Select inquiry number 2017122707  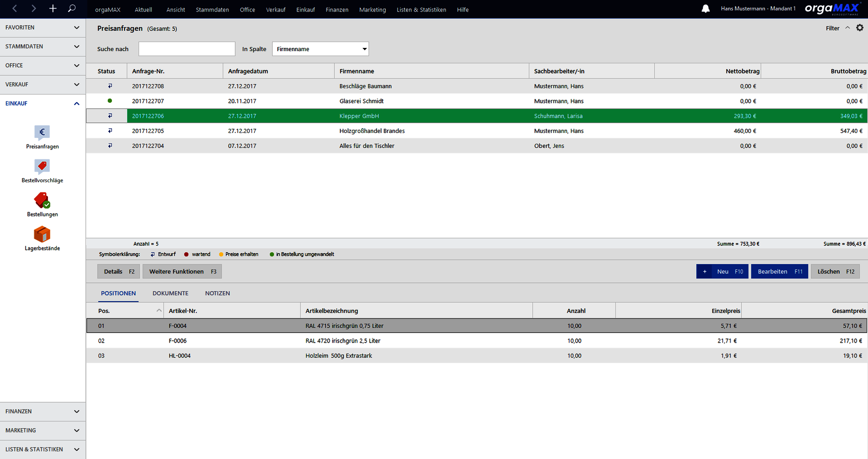click(x=148, y=101)
